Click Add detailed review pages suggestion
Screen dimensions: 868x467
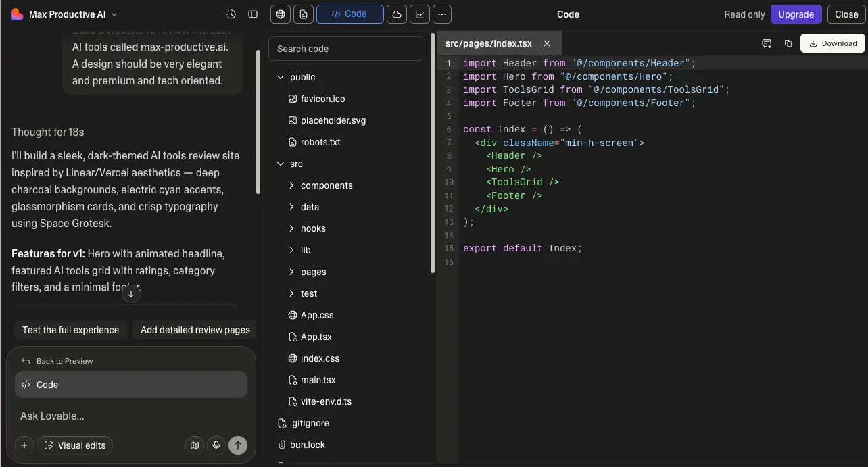tap(195, 330)
